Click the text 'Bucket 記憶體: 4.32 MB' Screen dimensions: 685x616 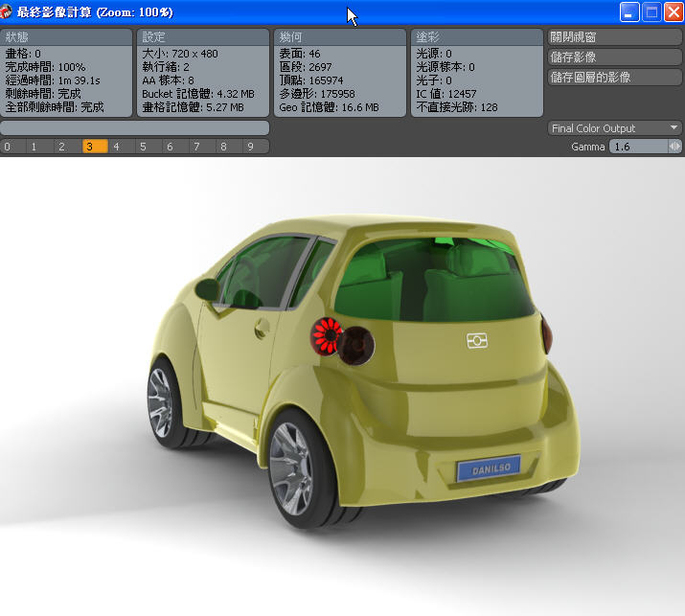click(x=198, y=94)
